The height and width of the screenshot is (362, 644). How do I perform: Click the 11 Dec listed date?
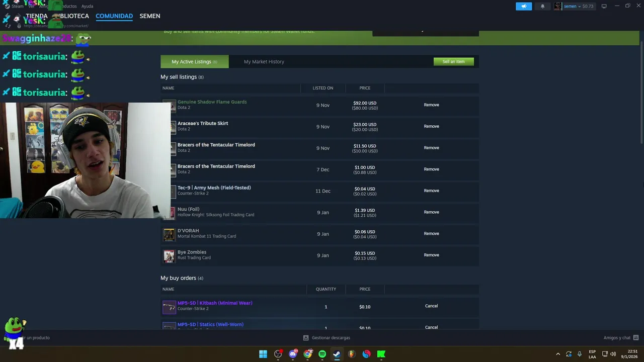(323, 191)
